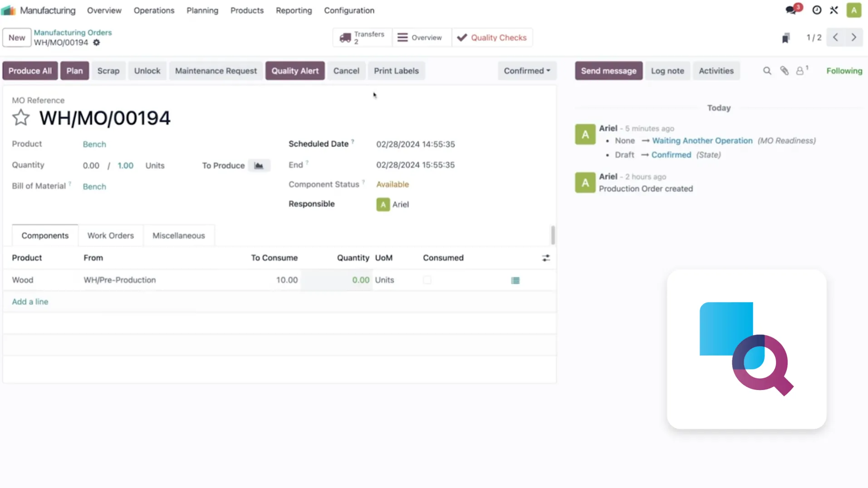Click the Print Labels button

click(396, 71)
